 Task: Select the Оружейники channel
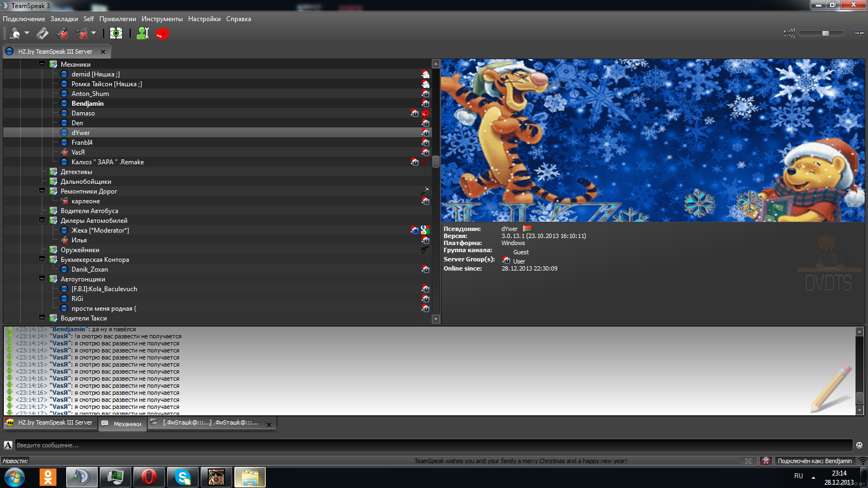pos(80,250)
